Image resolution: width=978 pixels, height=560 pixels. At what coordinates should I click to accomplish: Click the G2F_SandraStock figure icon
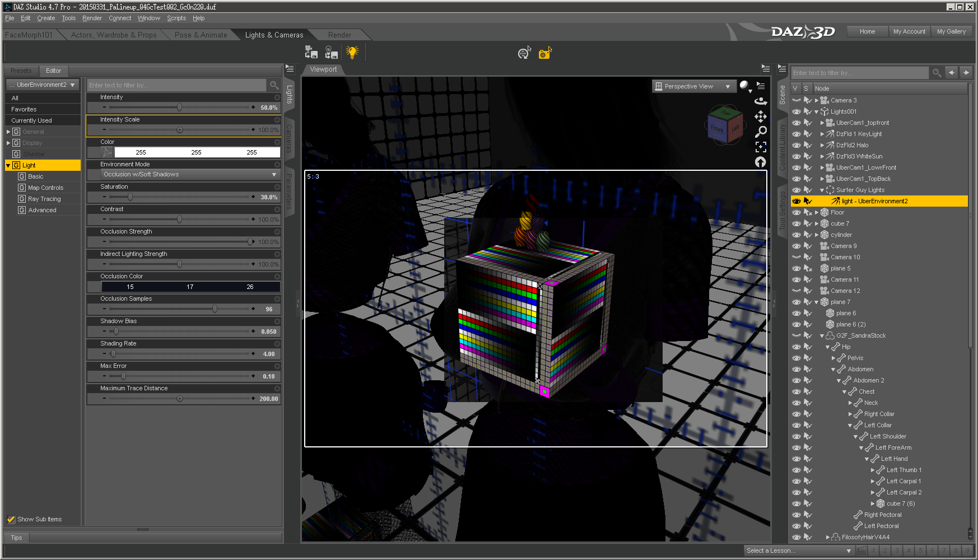(x=830, y=335)
